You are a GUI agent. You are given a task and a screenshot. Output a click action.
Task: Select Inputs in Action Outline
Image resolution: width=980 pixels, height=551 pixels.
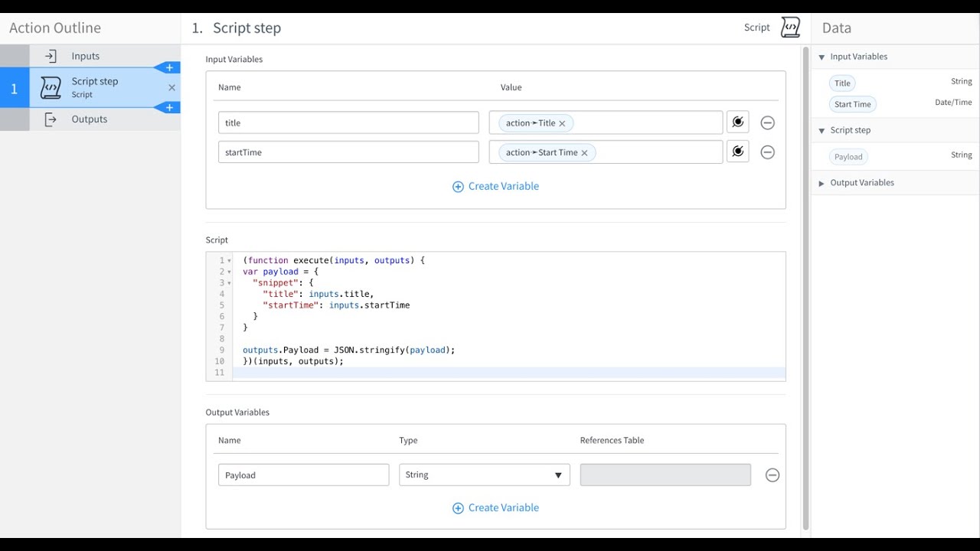tap(90, 56)
